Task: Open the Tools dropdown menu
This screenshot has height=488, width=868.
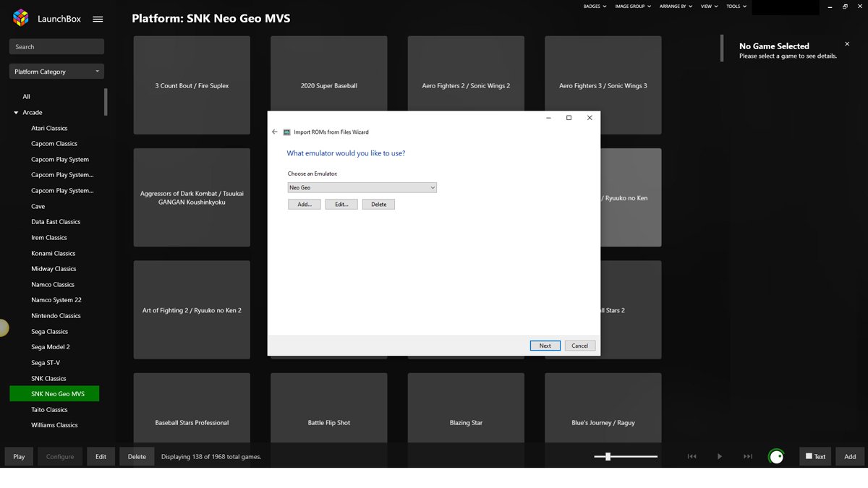Action: (x=736, y=7)
